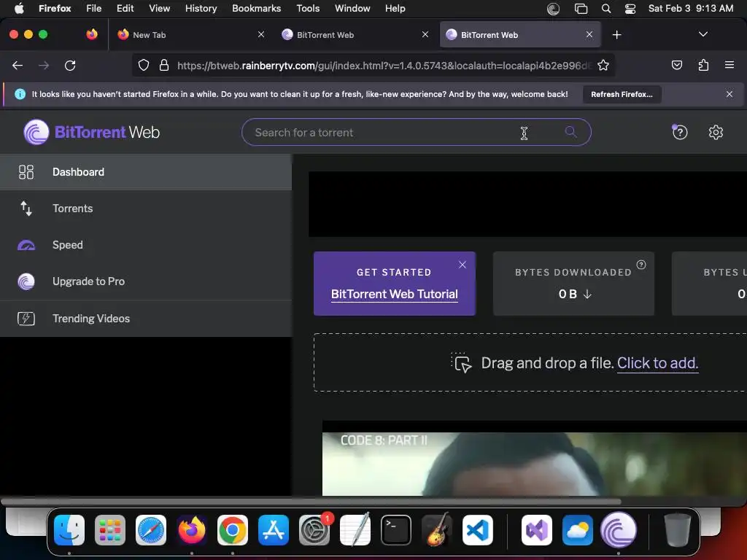This screenshot has width=747, height=560.
Task: Click the horizontal scrollbar at window bottom
Action: pos(311,502)
